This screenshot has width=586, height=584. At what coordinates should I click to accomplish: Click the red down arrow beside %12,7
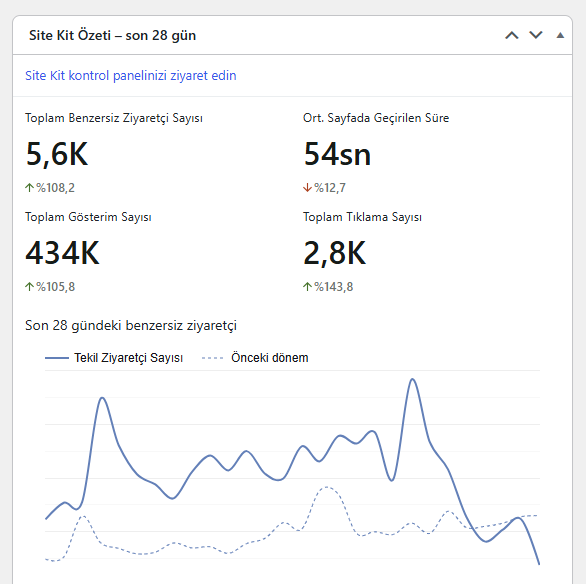pos(307,188)
